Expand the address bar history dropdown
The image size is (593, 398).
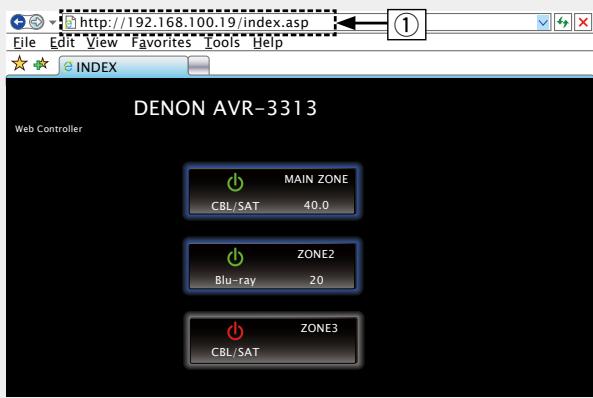tap(543, 23)
